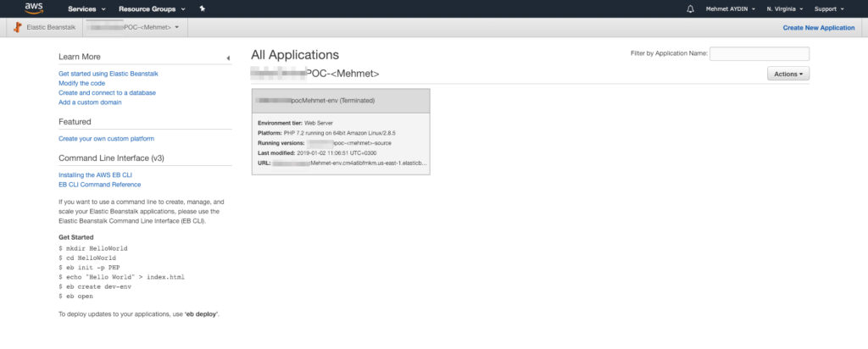
Task: Click Create New Application
Action: click(818, 28)
